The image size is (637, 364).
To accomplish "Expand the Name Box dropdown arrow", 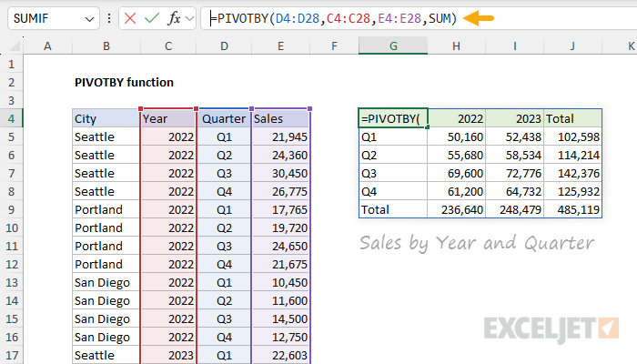I will 89,19.
